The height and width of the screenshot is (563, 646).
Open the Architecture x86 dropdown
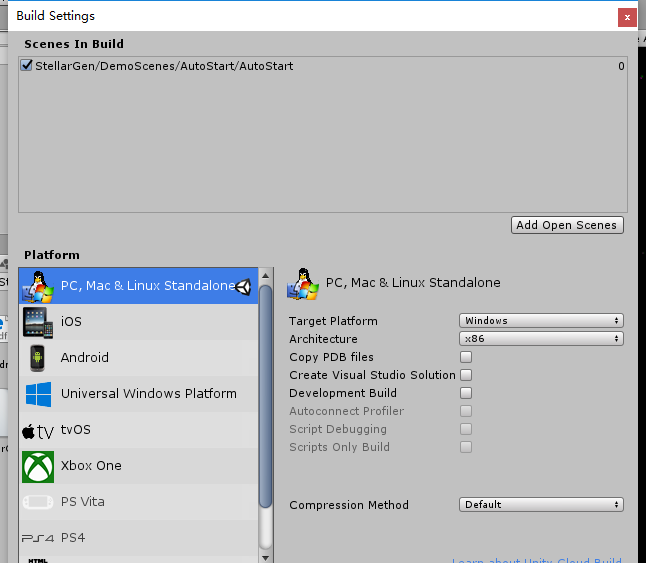point(541,339)
